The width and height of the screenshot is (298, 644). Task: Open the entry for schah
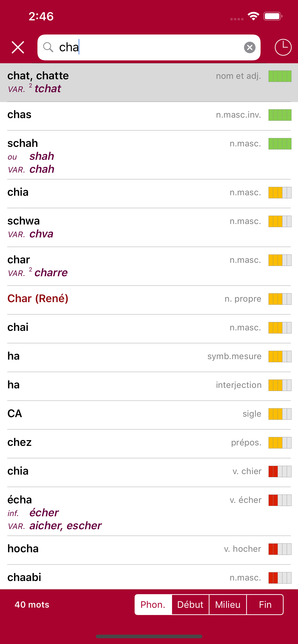[23, 143]
